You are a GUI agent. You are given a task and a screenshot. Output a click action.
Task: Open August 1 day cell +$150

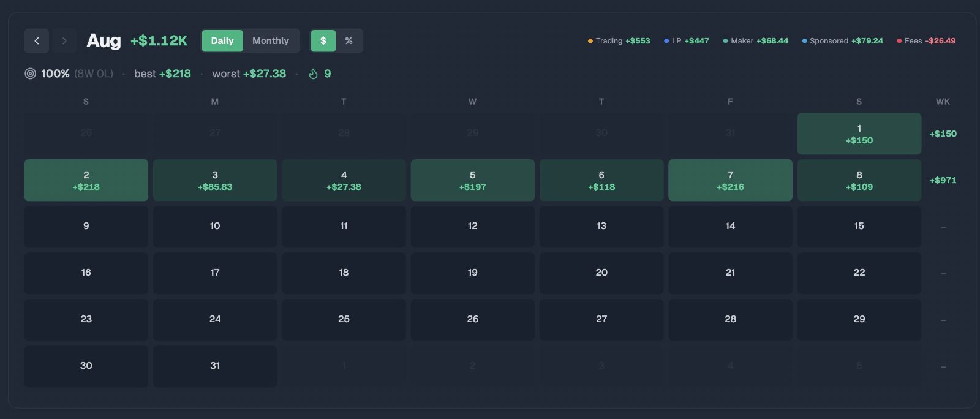pos(859,134)
